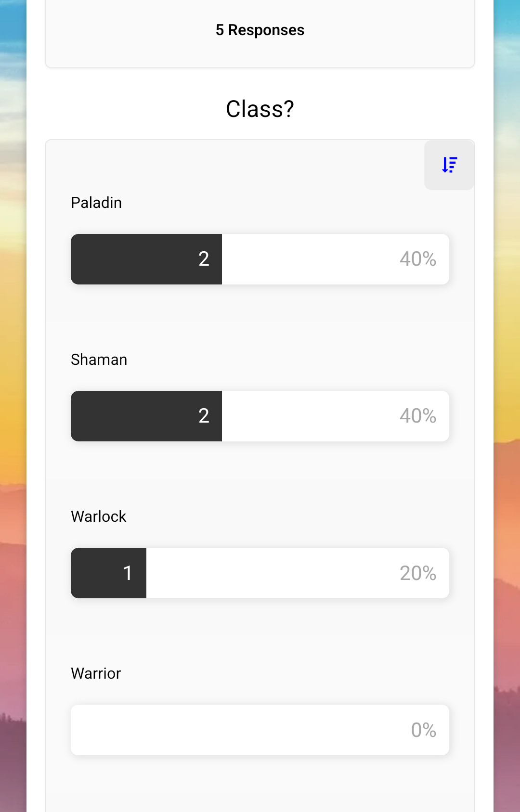Click the Warrior option label

tap(96, 673)
